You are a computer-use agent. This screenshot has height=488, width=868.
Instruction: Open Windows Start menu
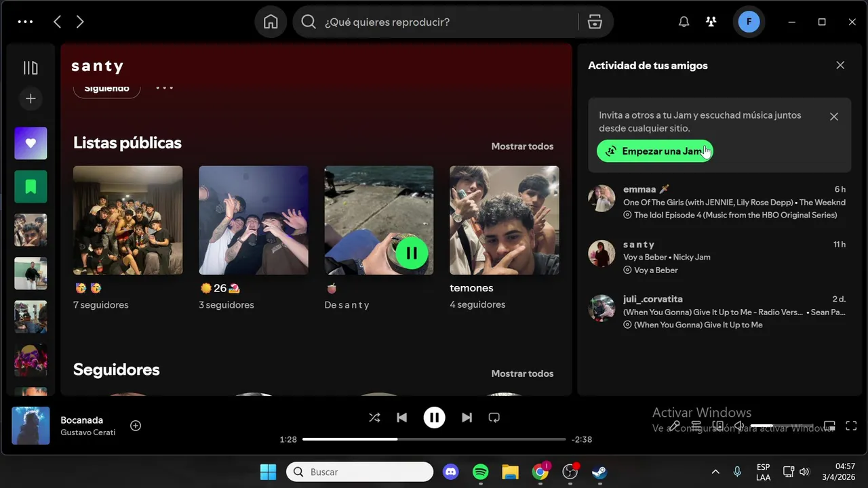pyautogui.click(x=269, y=472)
